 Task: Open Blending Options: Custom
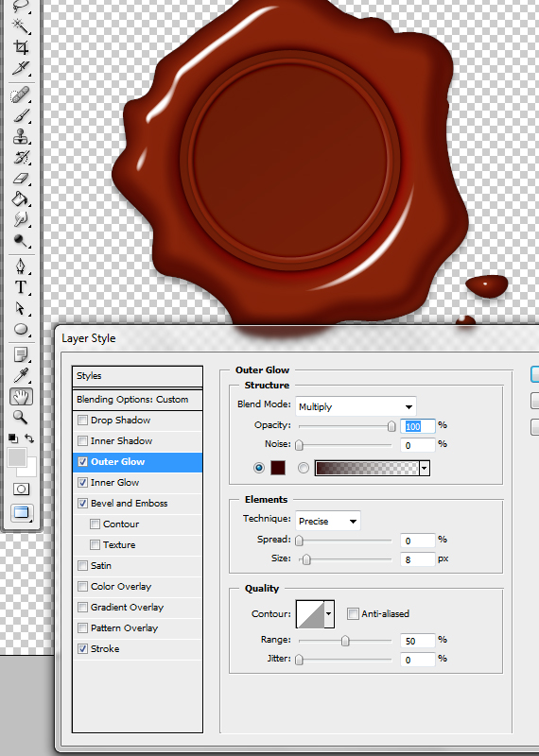click(137, 399)
